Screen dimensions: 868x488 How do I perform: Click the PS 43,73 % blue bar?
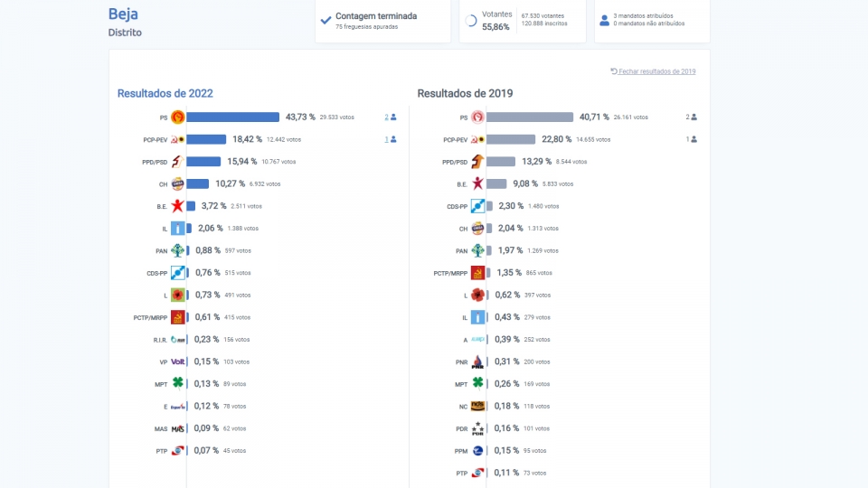coord(233,117)
